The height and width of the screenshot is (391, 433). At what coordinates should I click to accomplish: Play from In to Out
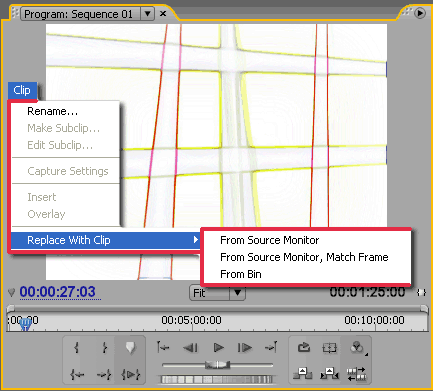point(131,374)
